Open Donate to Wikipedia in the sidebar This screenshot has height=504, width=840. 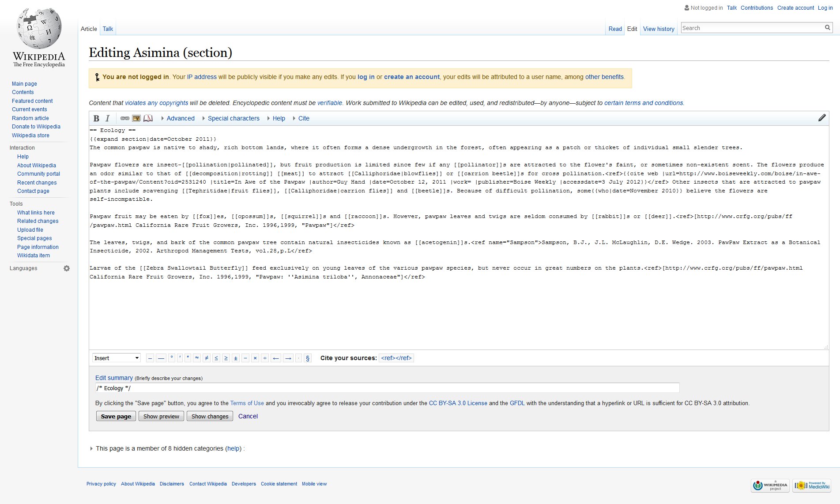click(x=36, y=127)
